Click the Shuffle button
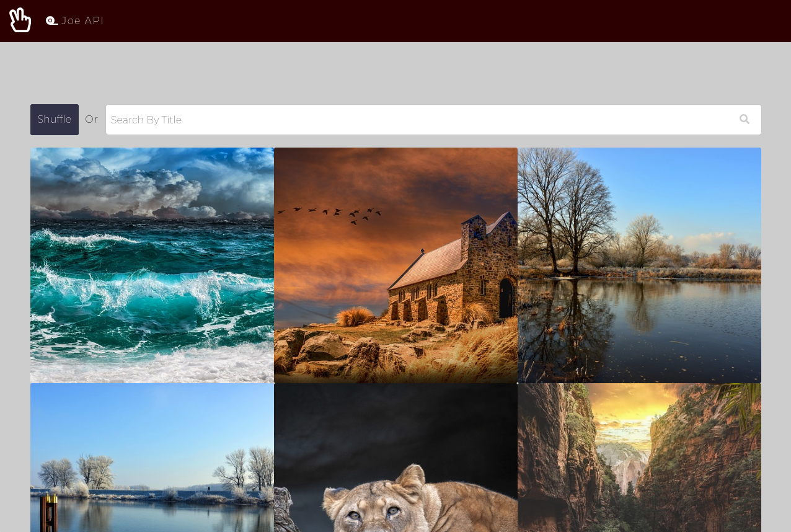This screenshot has height=532, width=791. [55, 120]
